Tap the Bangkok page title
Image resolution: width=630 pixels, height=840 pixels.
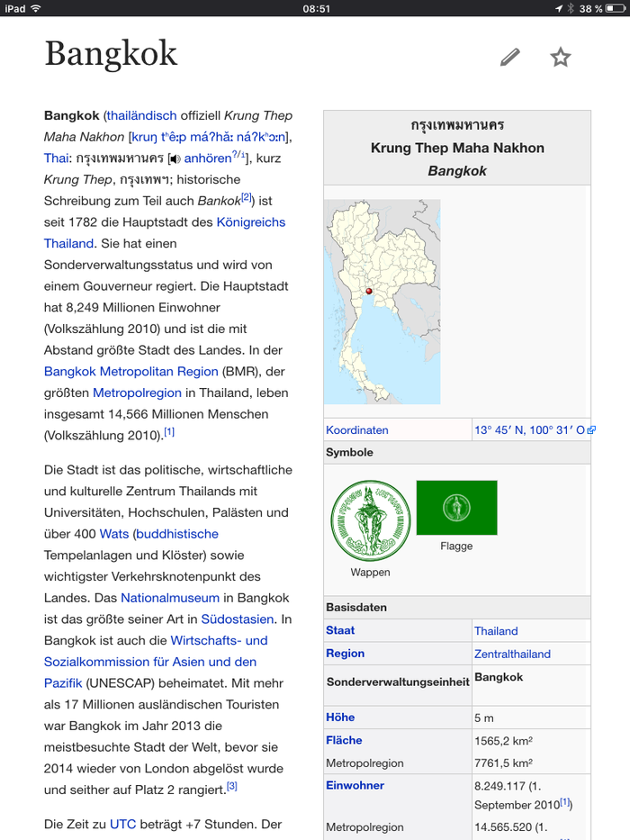pos(111,54)
